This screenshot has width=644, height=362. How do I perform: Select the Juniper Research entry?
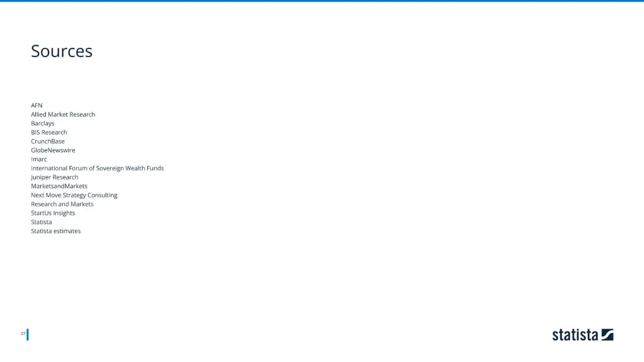[55, 177]
